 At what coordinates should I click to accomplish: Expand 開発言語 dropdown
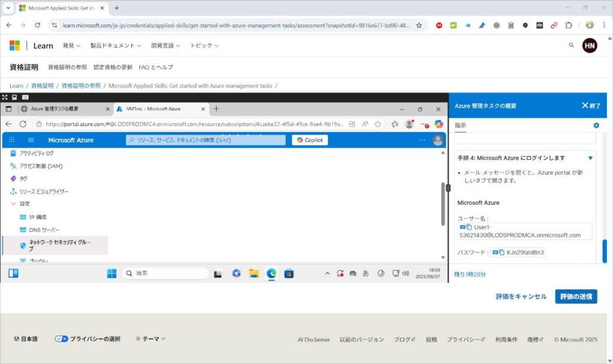pyautogui.click(x=165, y=45)
